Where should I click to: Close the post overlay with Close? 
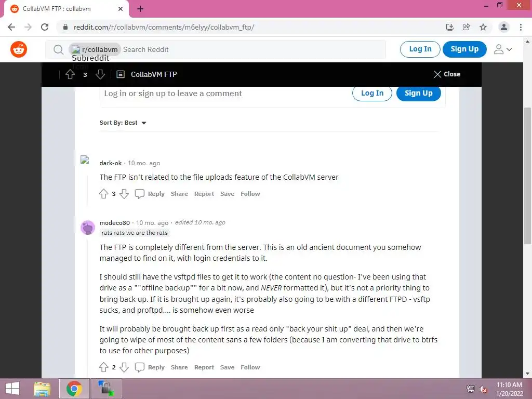click(x=447, y=74)
